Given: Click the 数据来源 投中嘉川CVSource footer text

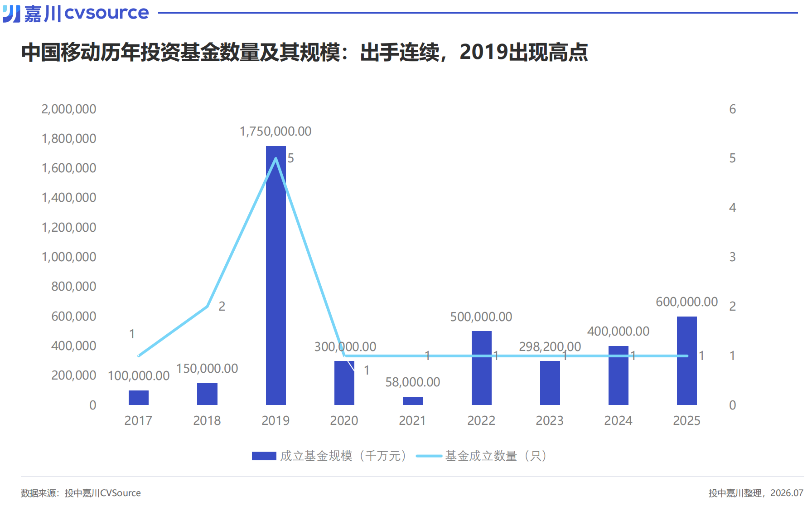Looking at the screenshot, I should pyautogui.click(x=81, y=493).
